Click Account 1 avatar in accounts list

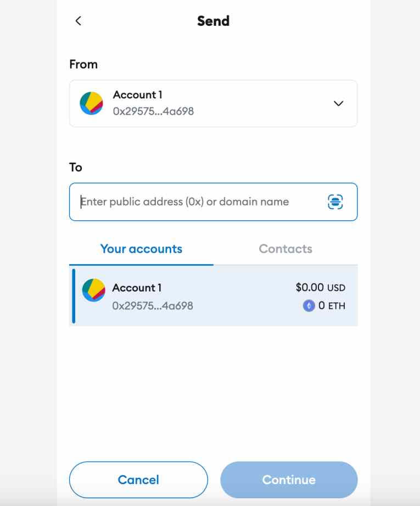tap(94, 290)
